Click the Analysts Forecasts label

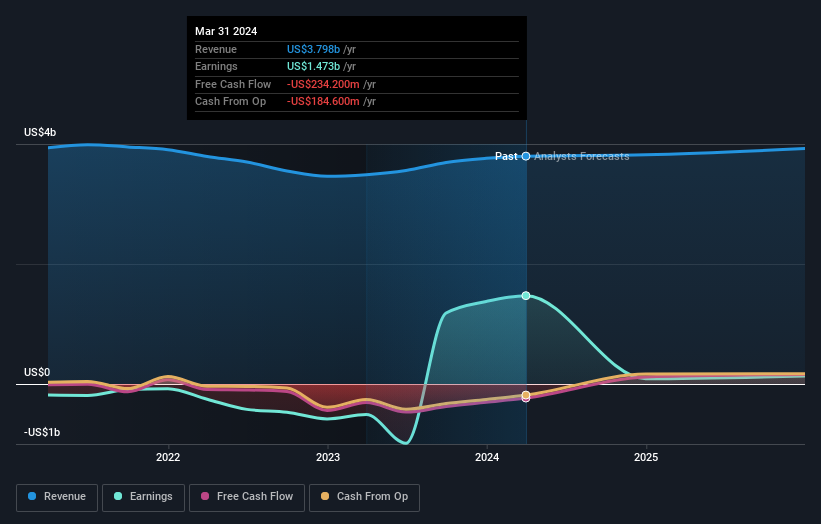point(581,156)
